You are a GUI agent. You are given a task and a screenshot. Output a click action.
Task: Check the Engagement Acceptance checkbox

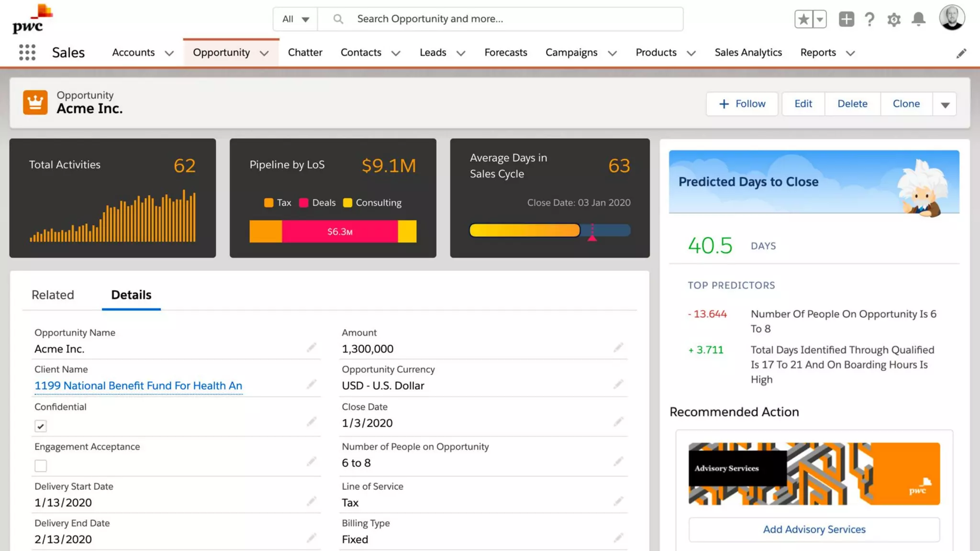coord(41,465)
